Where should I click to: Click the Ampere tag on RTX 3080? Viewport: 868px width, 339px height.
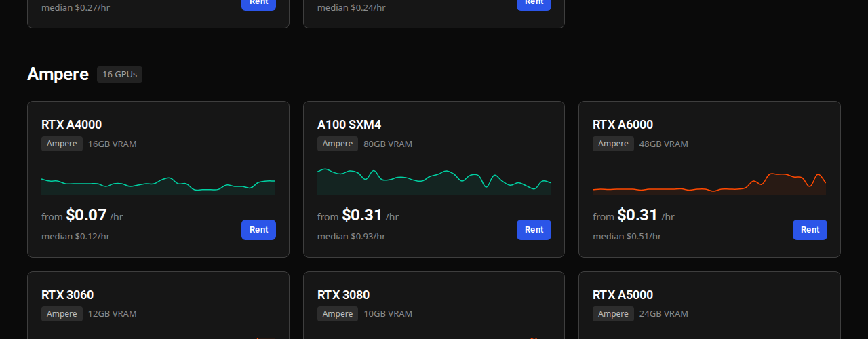(x=338, y=314)
